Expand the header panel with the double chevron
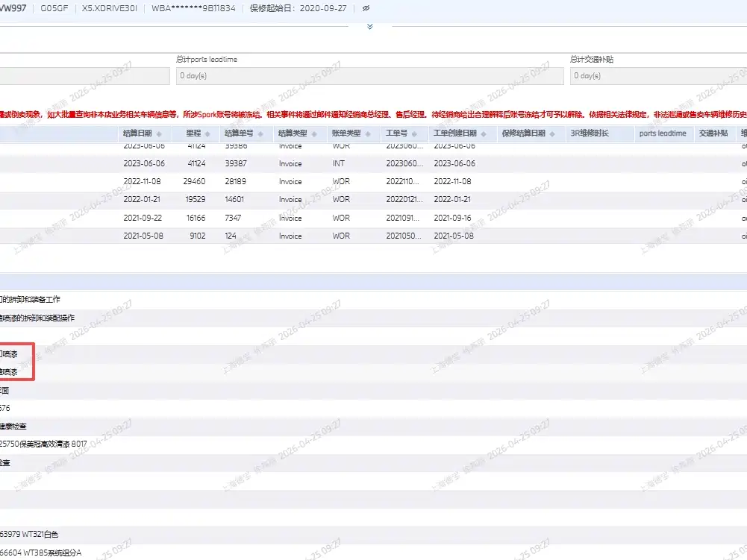Viewport: 747px width, 560px height. (x=369, y=27)
